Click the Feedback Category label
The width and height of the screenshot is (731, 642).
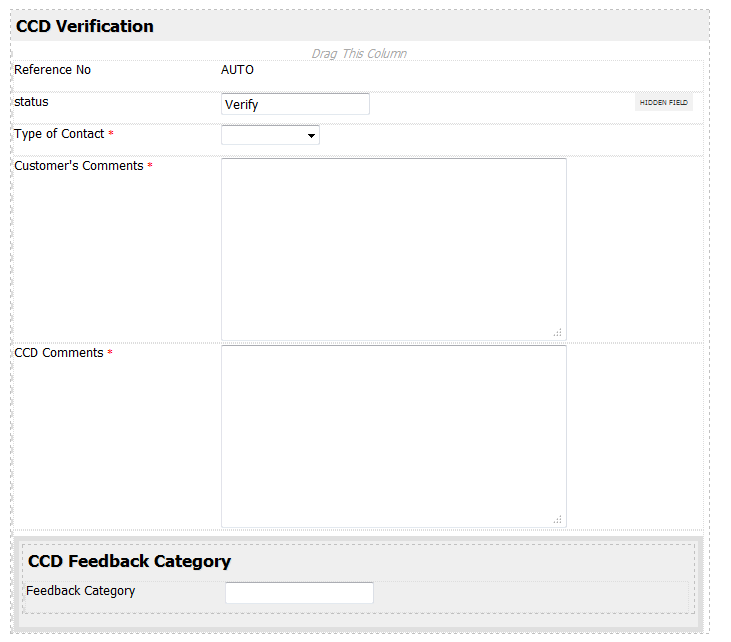(x=80, y=591)
